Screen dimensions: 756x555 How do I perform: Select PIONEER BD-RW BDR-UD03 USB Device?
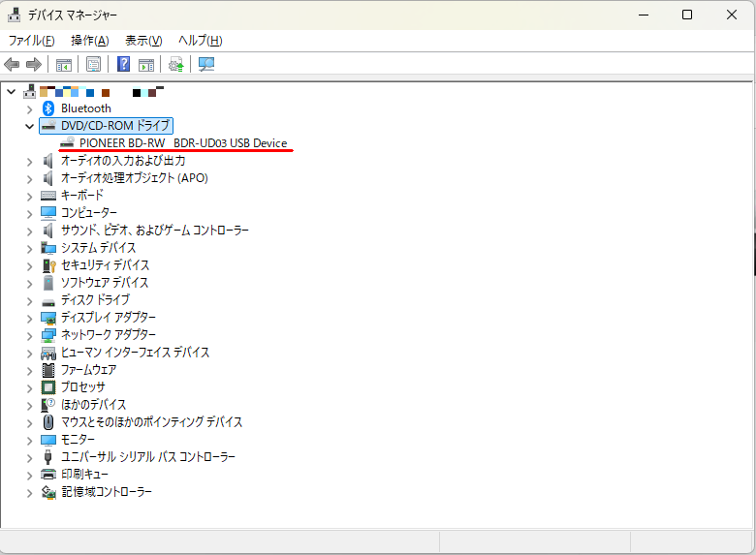pyautogui.click(x=183, y=143)
